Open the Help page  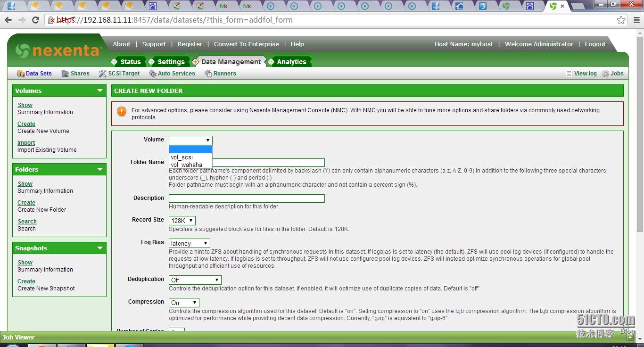[x=297, y=44]
